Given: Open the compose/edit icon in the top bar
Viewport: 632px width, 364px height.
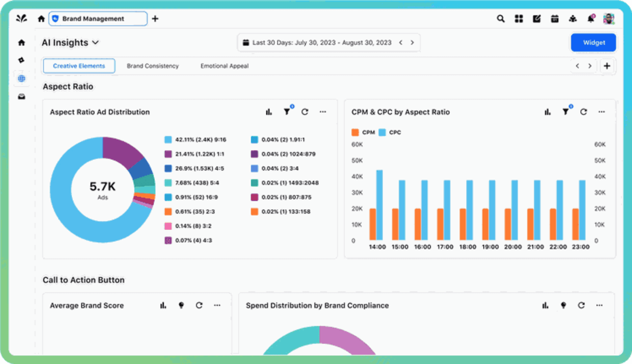Looking at the screenshot, I should click(537, 19).
